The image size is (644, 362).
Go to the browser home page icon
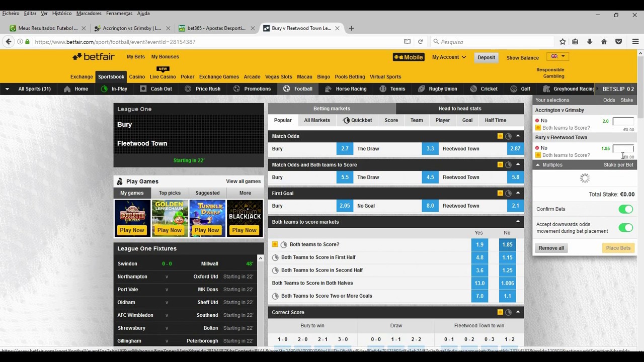coord(604,42)
